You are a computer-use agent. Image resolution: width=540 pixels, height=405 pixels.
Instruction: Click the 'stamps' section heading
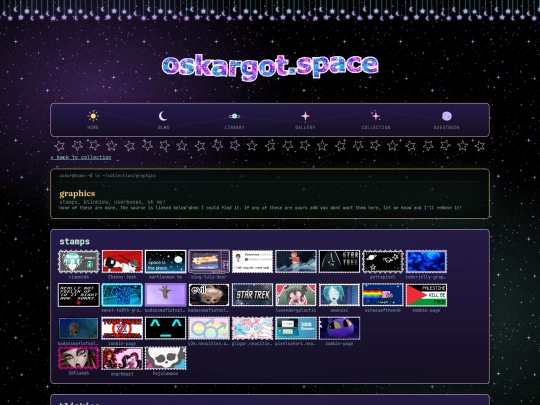coord(74,241)
